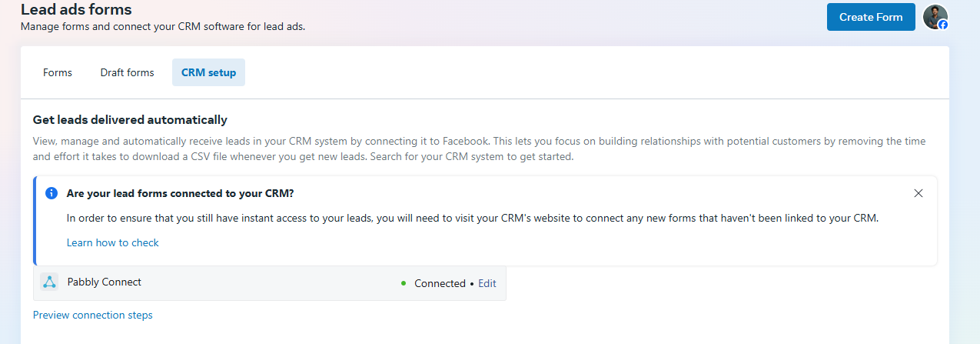The height and width of the screenshot is (344, 980).
Task: Select the CRM setup tab
Action: coord(208,72)
